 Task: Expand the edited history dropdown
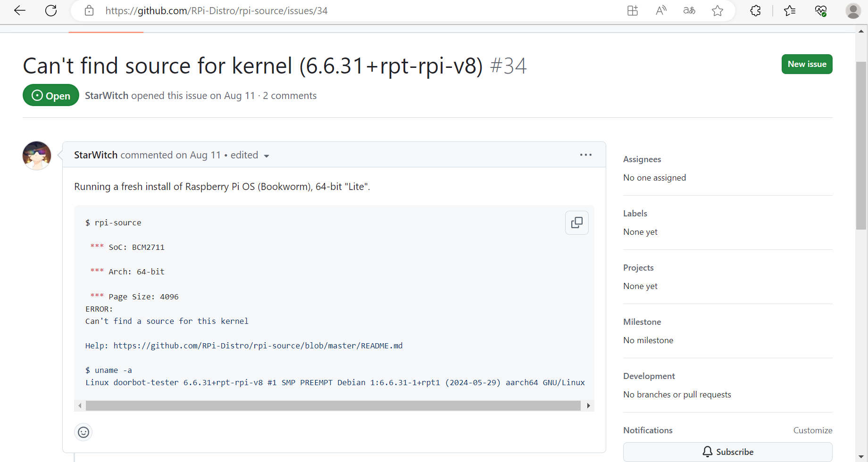(x=250, y=155)
